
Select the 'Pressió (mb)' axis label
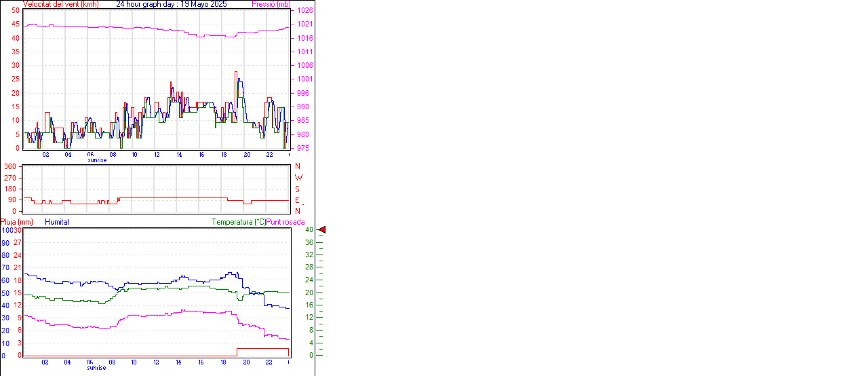pos(270,4)
